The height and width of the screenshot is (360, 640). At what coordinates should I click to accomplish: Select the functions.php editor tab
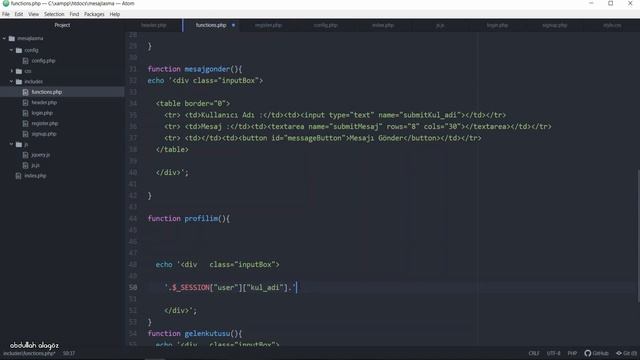(x=211, y=25)
